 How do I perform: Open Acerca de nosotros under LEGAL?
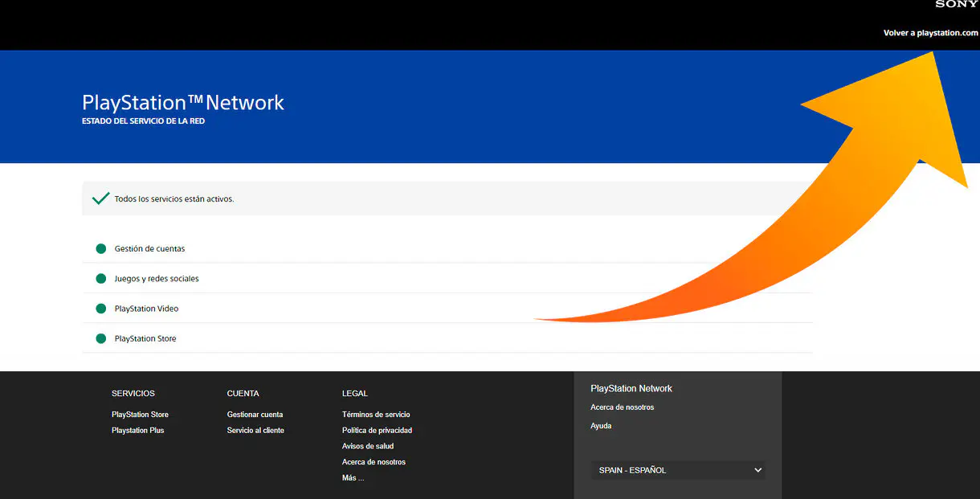(x=374, y=462)
